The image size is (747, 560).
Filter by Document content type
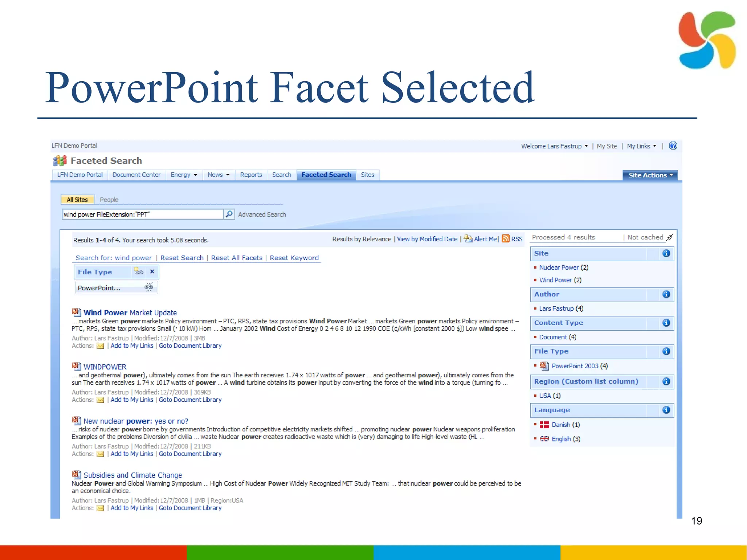click(553, 337)
